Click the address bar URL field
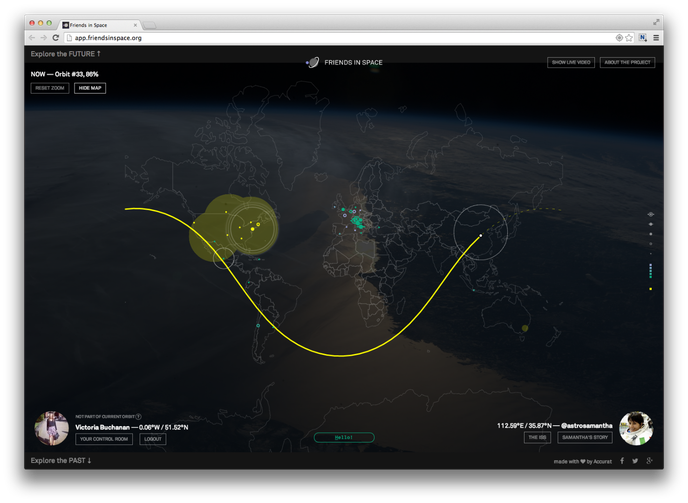 pyautogui.click(x=300, y=37)
